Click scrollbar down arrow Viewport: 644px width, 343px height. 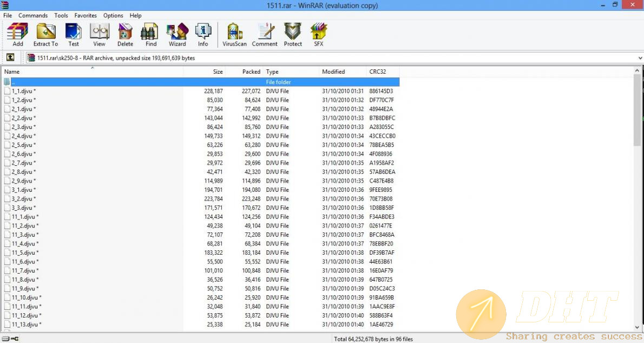pyautogui.click(x=637, y=327)
